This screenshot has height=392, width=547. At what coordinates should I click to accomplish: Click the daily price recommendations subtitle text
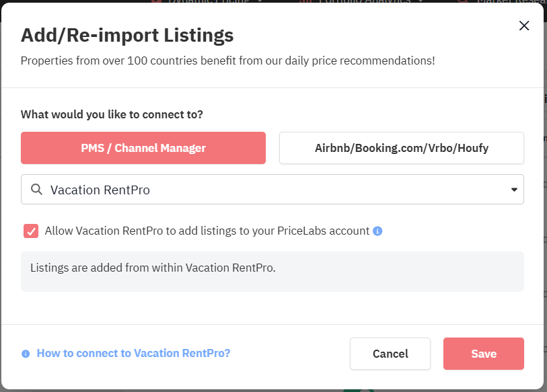227,61
